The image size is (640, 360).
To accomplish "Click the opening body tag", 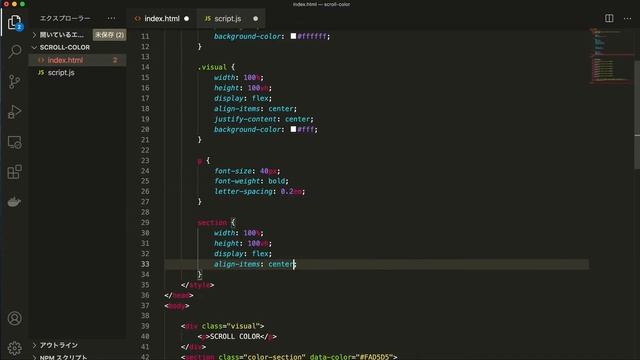I will (x=177, y=306).
